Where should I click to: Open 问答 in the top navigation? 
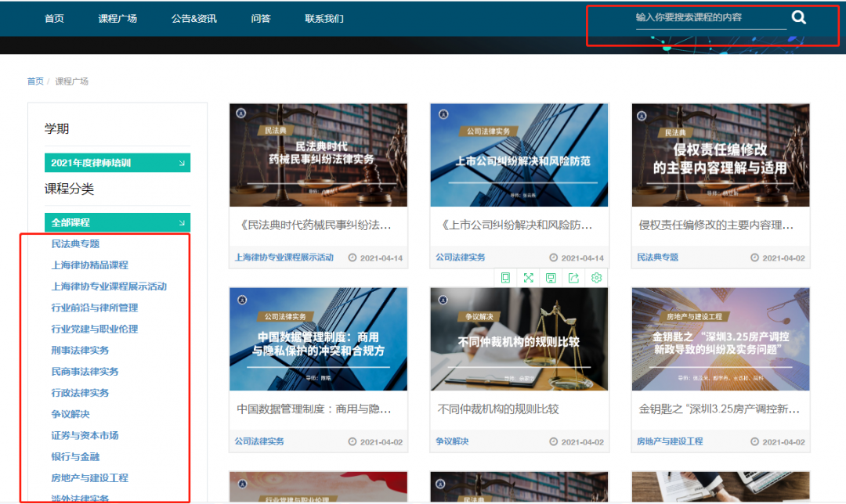261,18
